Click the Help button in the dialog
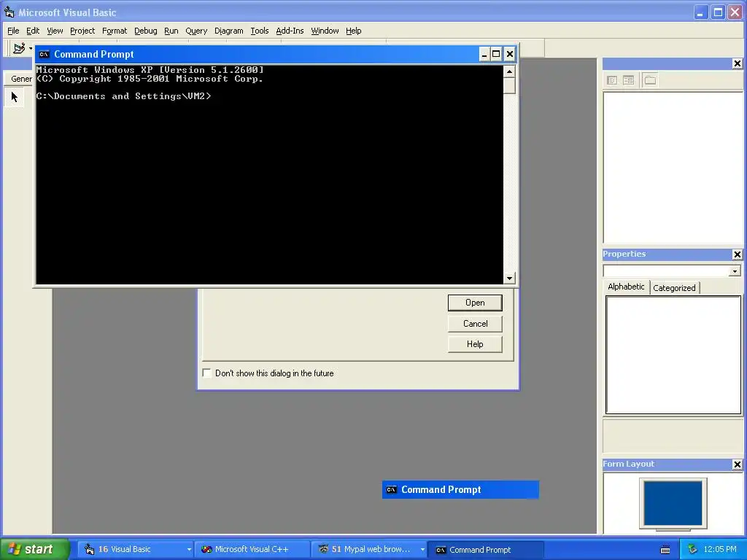 (475, 344)
